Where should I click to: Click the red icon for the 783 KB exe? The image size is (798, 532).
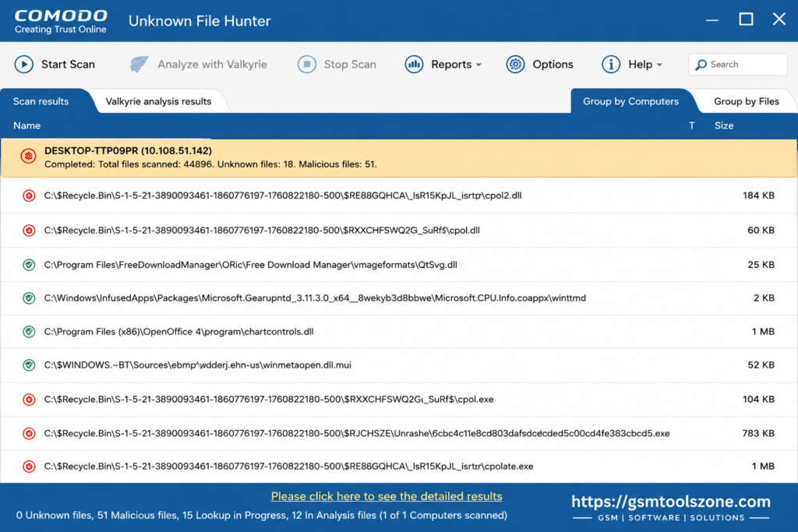coord(29,433)
